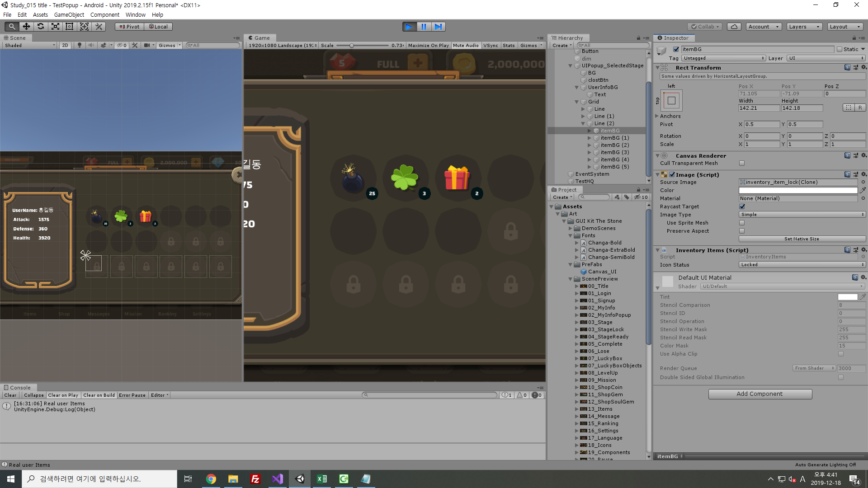The image size is (868, 488).
Task: Open the cloud services icon
Action: click(x=734, y=27)
